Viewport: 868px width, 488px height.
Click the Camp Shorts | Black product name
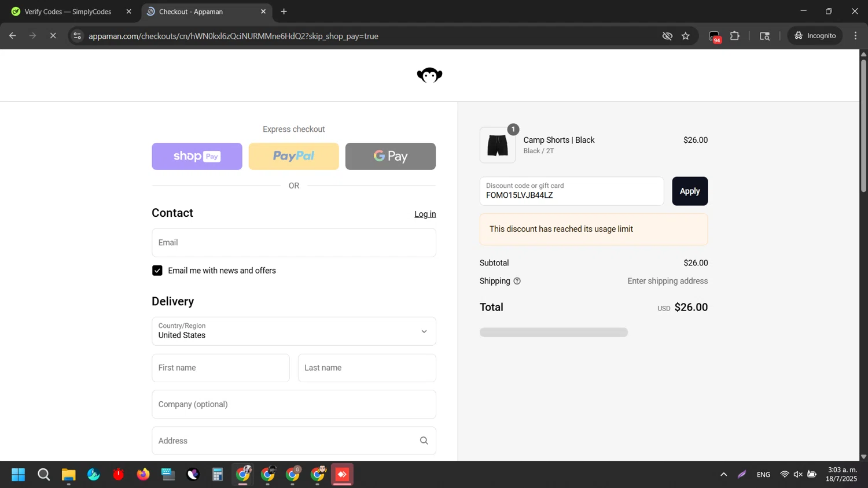pos(558,140)
